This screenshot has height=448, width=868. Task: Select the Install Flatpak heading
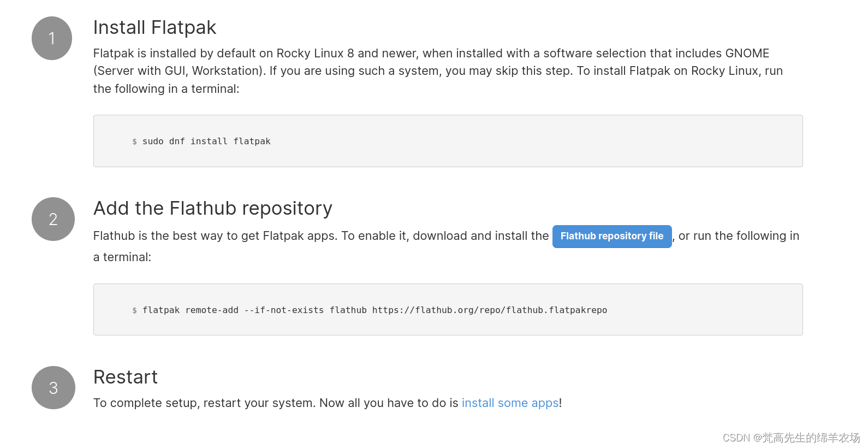coord(154,27)
